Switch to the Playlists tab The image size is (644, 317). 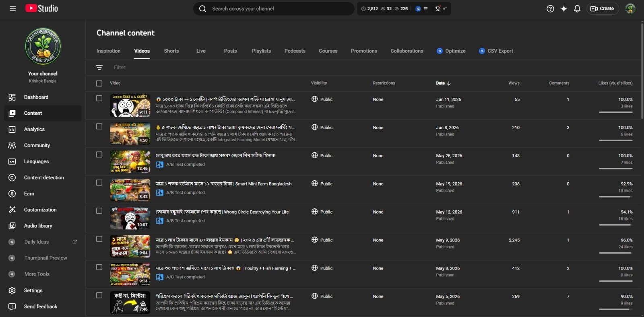click(261, 51)
